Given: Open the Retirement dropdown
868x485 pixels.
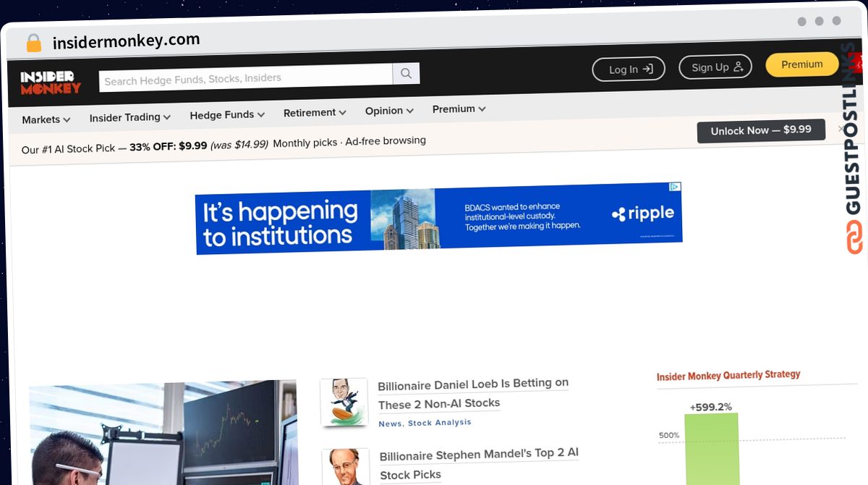Looking at the screenshot, I should [x=315, y=112].
